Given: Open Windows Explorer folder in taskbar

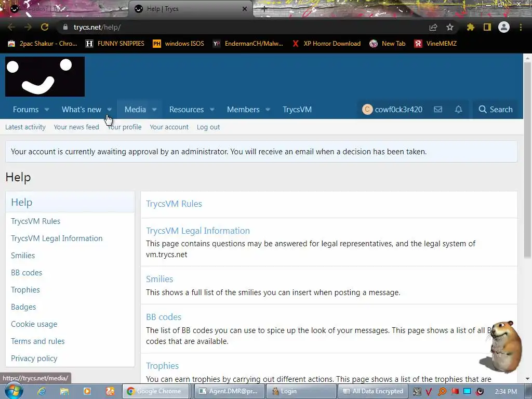Looking at the screenshot, I should [x=64, y=391].
